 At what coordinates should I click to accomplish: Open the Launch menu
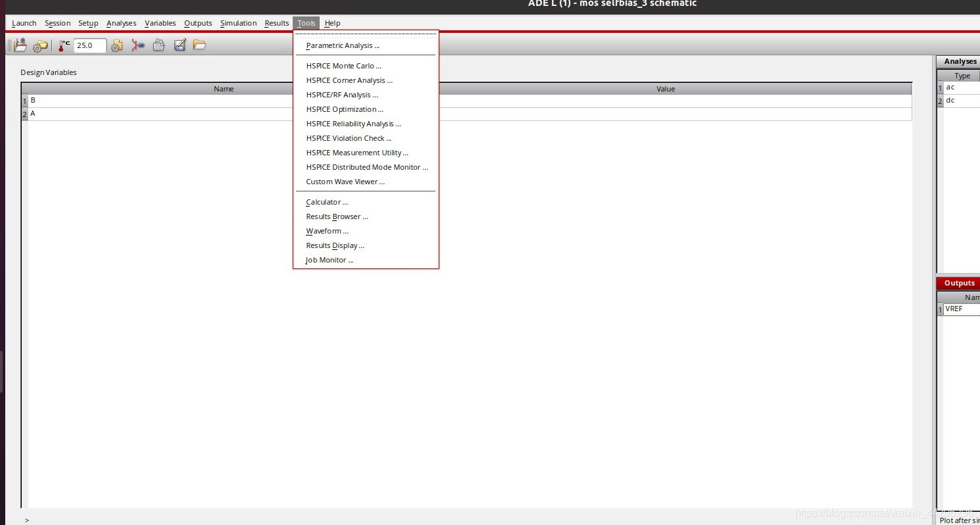click(24, 23)
